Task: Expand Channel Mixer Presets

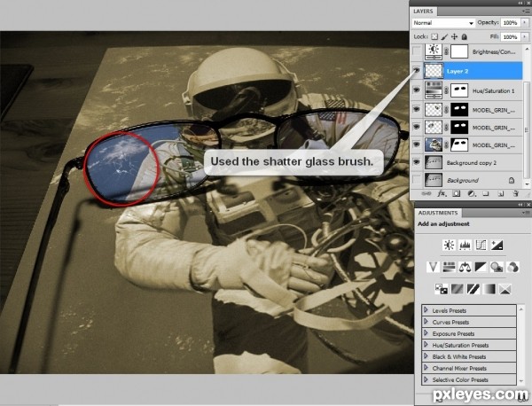Action: pos(426,368)
